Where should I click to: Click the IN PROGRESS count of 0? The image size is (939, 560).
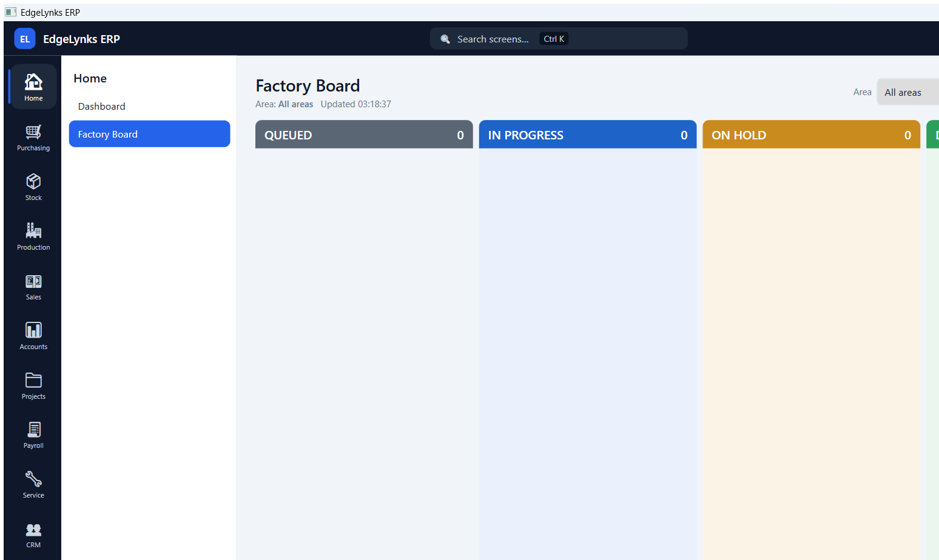[x=684, y=135]
